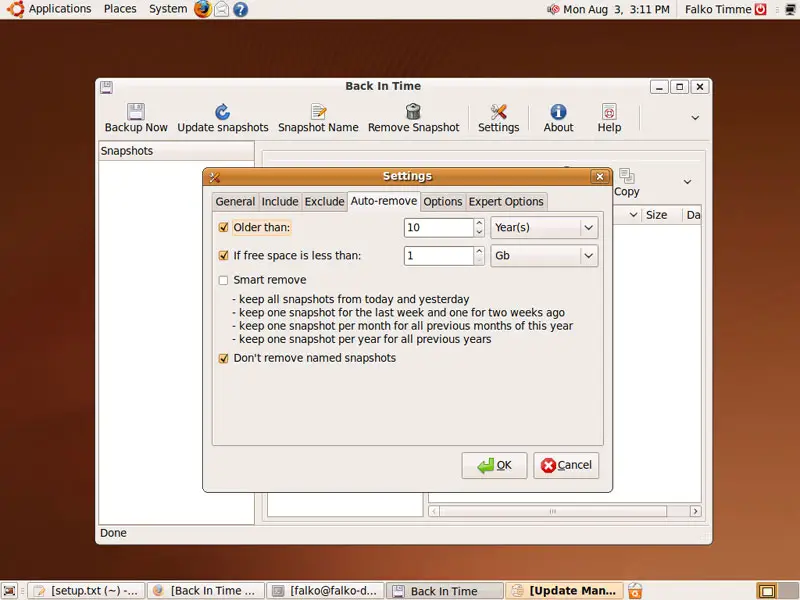Click the Size column header

[x=662, y=215]
